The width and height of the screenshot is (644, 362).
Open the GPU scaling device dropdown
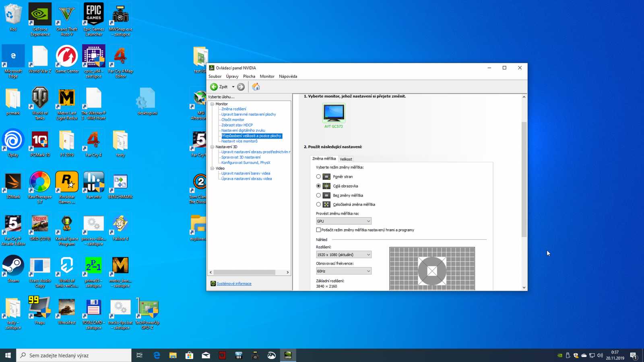click(x=344, y=221)
